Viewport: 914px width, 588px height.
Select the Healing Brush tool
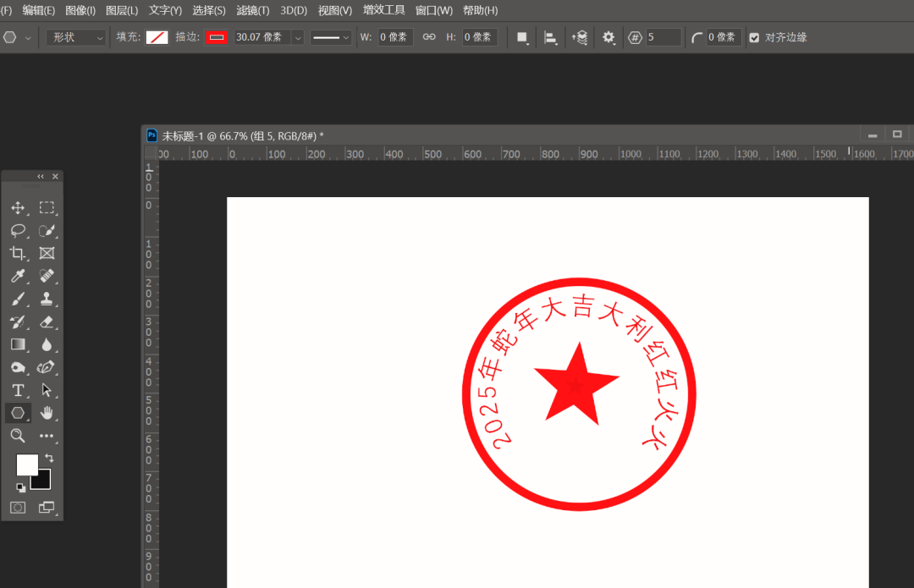(47, 276)
